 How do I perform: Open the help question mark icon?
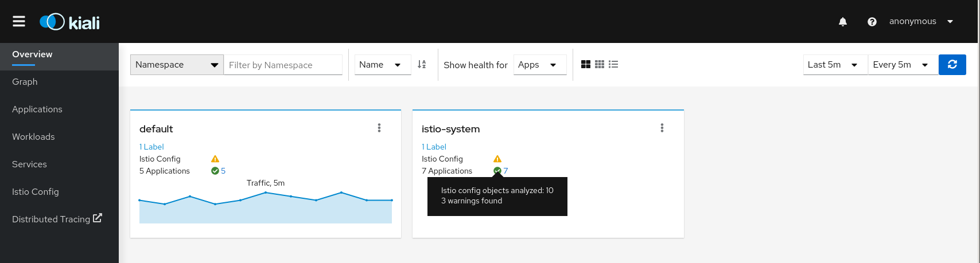pyautogui.click(x=872, y=22)
